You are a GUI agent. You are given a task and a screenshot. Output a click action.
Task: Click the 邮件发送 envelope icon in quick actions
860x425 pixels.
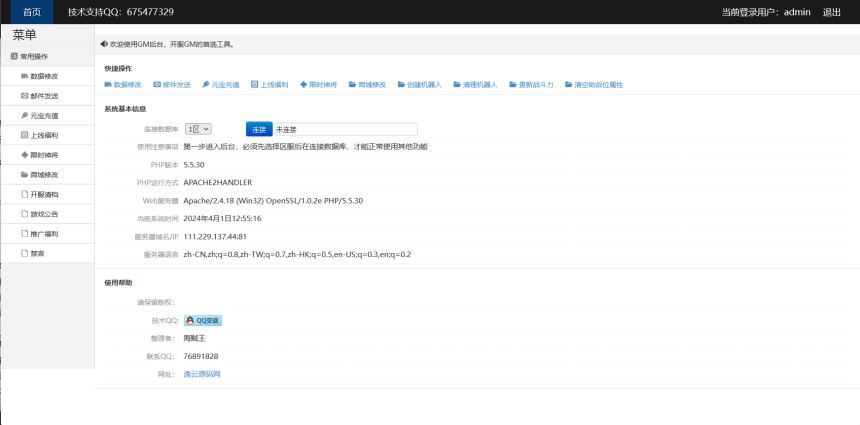pos(156,85)
